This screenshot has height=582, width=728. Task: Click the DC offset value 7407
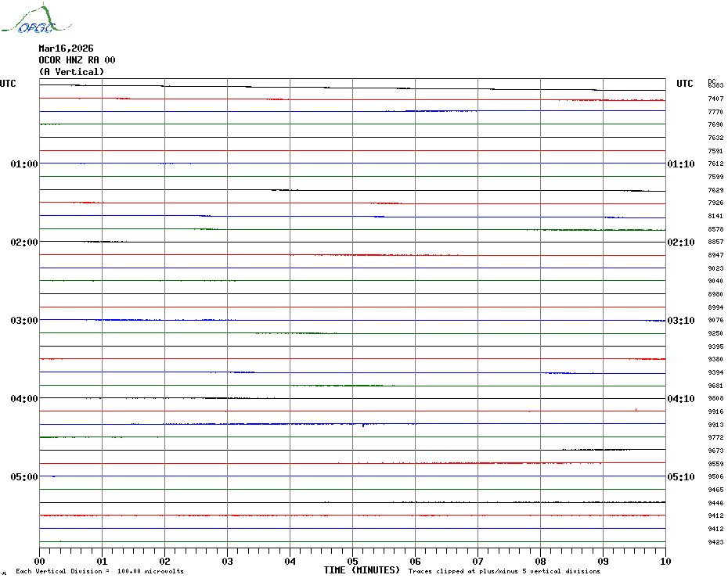point(715,99)
